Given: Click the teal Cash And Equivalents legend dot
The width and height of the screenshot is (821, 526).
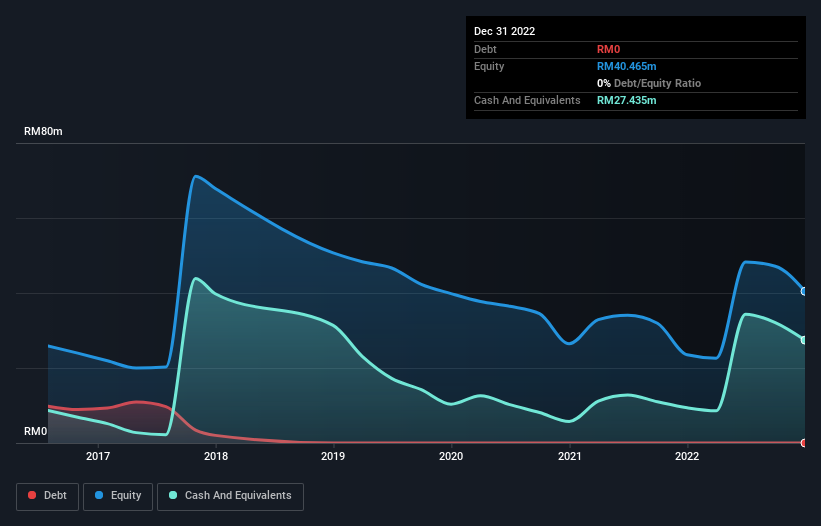Looking at the screenshot, I should pos(173,495).
